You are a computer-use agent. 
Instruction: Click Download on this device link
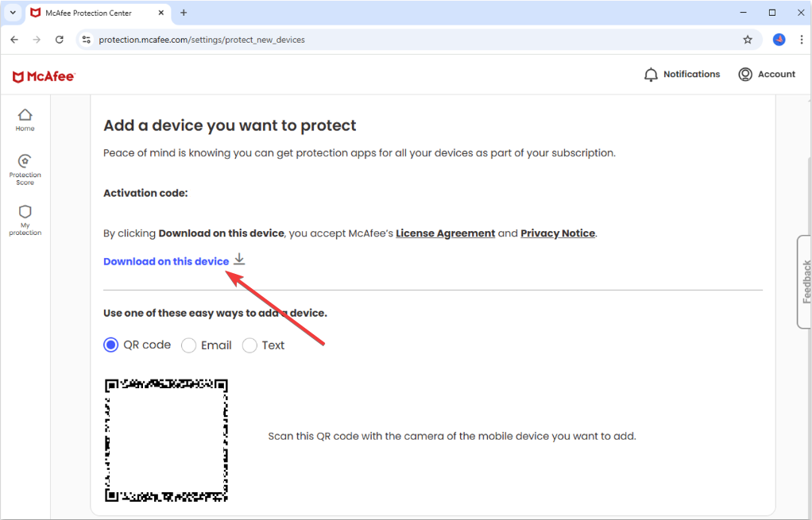click(166, 261)
